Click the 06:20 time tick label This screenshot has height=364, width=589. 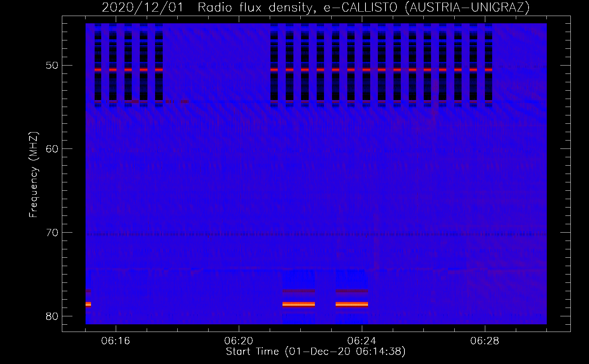pos(239,341)
